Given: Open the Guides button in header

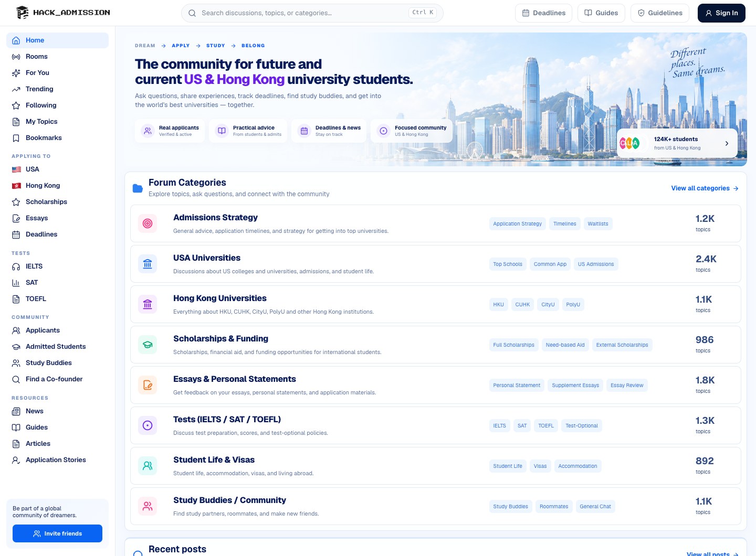Looking at the screenshot, I should point(601,13).
